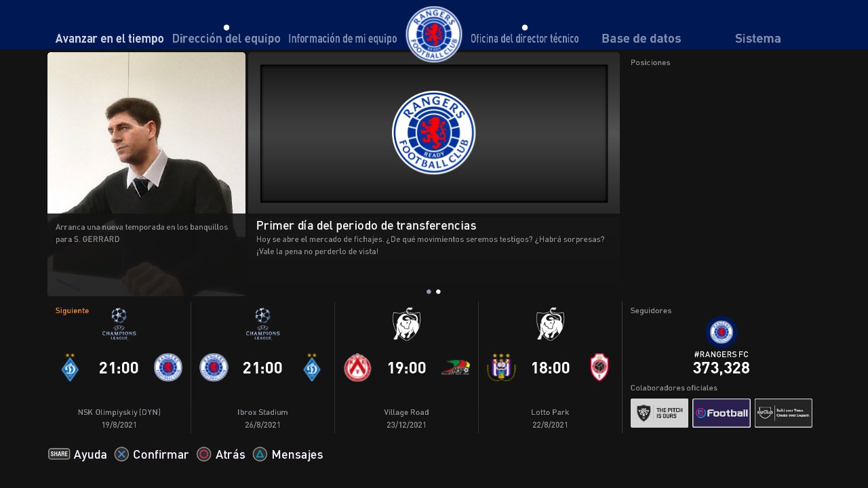Click 'Colaboradores oficiales' label
The width and height of the screenshot is (868, 488).
point(674,388)
